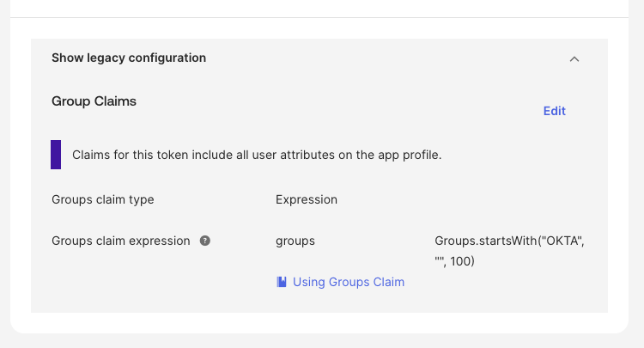This screenshot has width=644, height=348.
Task: Click the Groups claim type label
Action: point(103,199)
